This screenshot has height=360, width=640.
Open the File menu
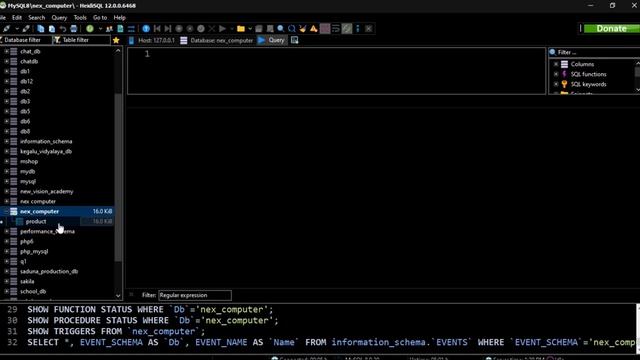click(3, 18)
